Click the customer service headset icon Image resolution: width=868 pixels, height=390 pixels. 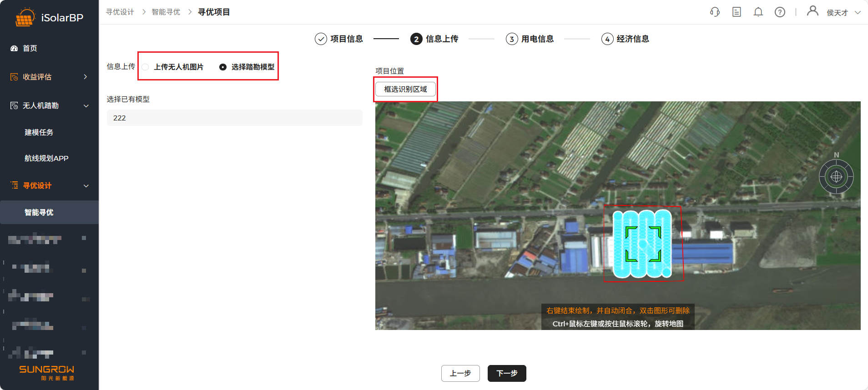[715, 12]
